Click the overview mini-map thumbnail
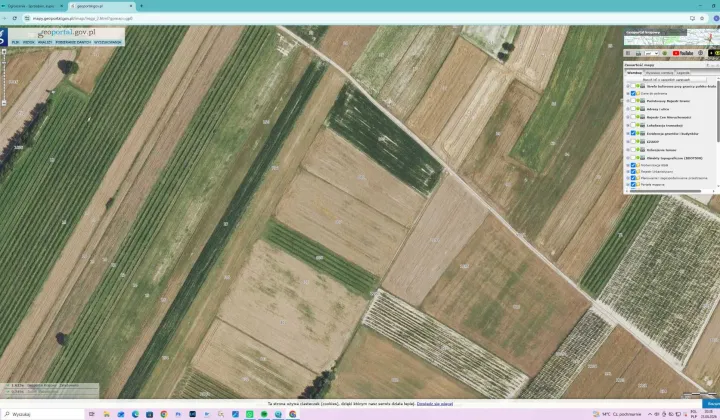Viewport: 720px width, 420px height. click(671, 37)
